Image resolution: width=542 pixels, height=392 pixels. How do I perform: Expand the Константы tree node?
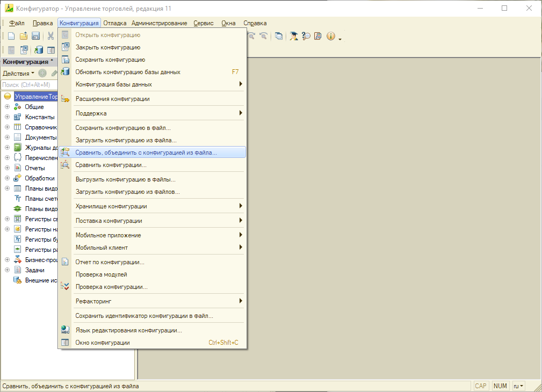(7, 117)
